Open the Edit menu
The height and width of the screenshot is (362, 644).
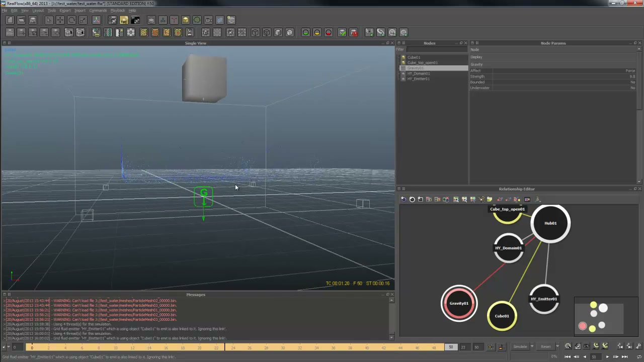coord(14,11)
